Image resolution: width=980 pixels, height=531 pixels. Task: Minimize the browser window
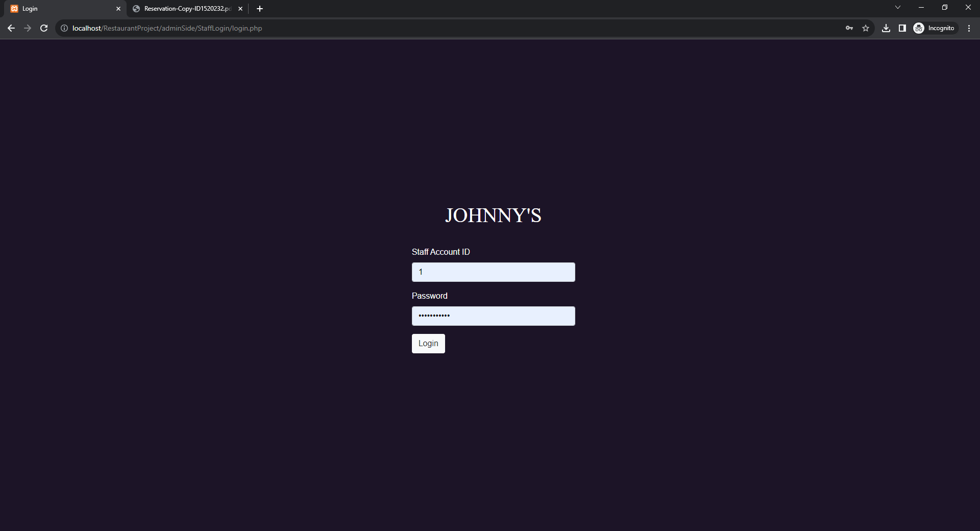pyautogui.click(x=921, y=8)
